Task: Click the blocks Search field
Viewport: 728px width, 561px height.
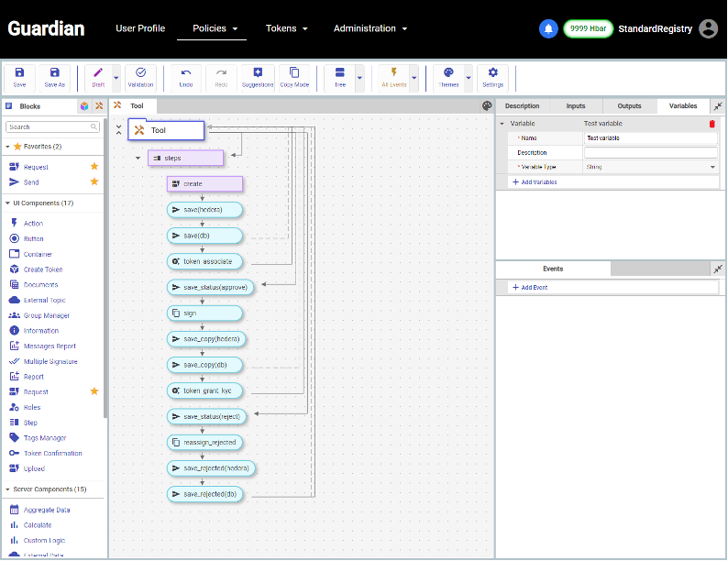Action: click(52, 126)
